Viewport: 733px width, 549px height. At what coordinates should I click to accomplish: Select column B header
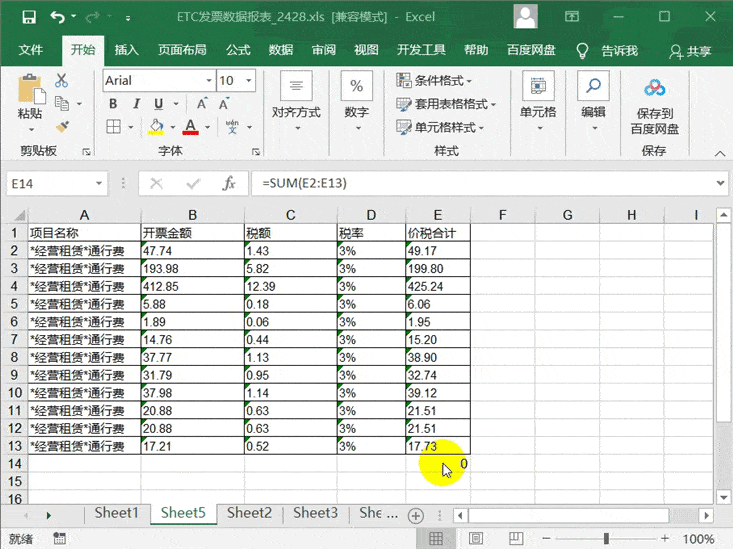(193, 215)
